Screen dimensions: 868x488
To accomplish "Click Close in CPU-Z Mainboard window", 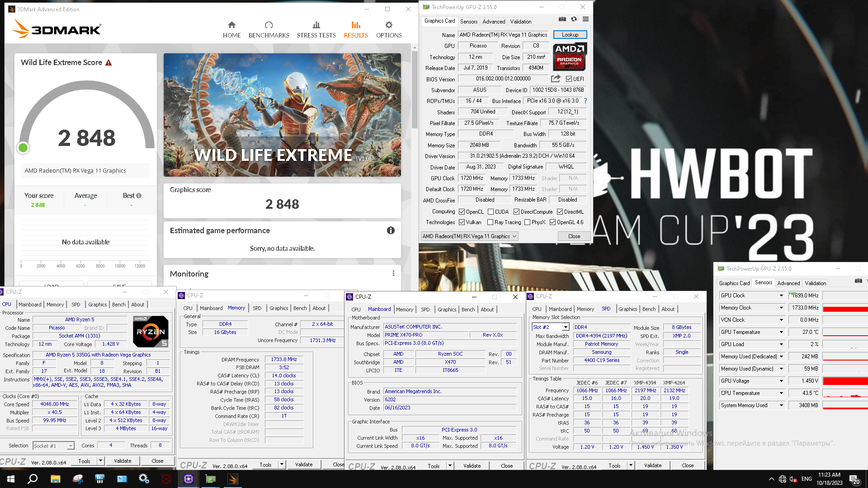I will click(x=507, y=466).
